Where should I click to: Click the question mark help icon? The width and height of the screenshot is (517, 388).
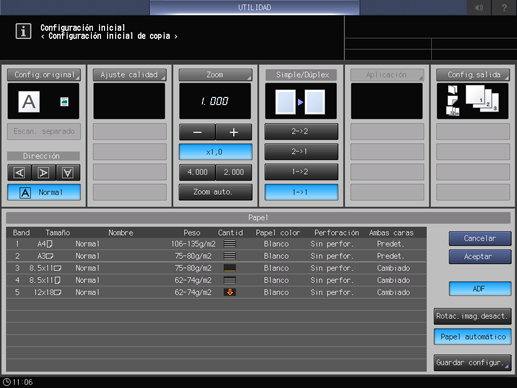(x=504, y=7)
